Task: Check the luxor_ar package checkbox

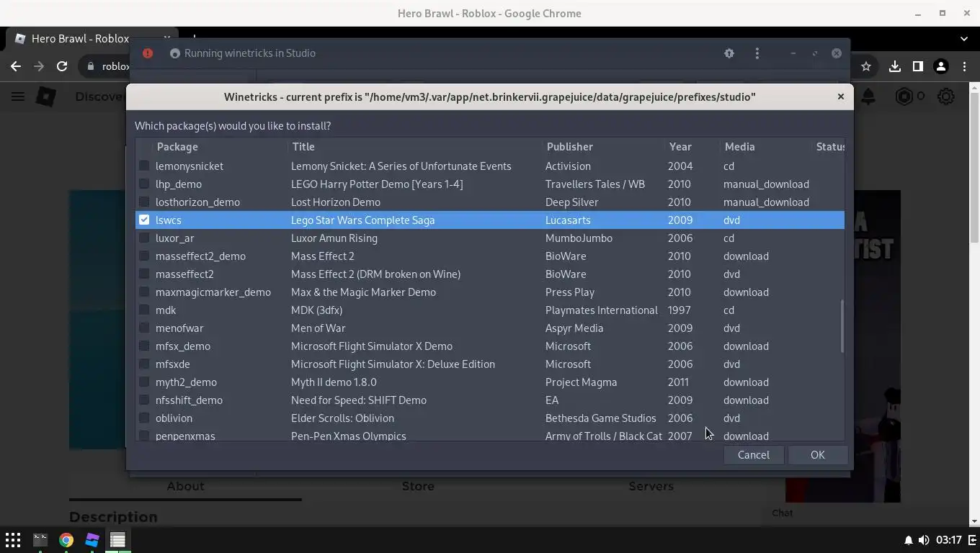Action: pyautogui.click(x=144, y=238)
